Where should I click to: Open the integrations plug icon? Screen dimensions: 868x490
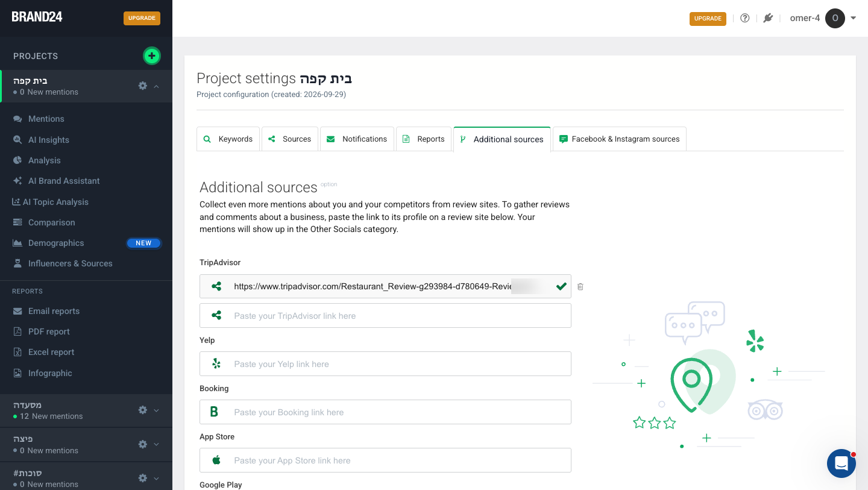pos(767,18)
